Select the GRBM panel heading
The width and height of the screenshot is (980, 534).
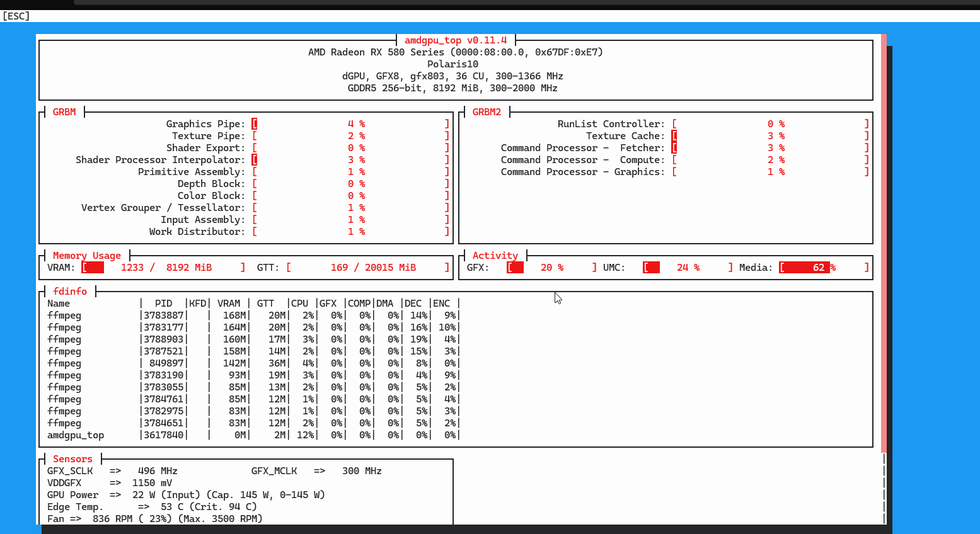click(64, 112)
